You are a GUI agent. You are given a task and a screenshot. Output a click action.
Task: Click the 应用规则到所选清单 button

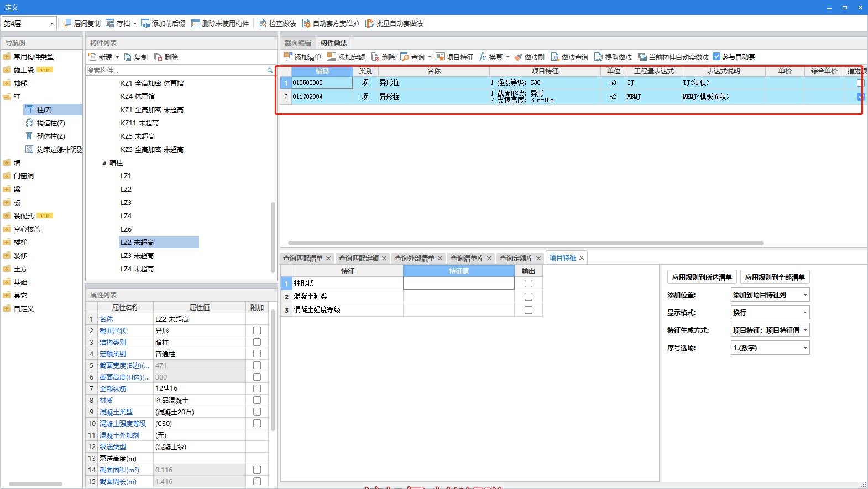[x=702, y=277]
